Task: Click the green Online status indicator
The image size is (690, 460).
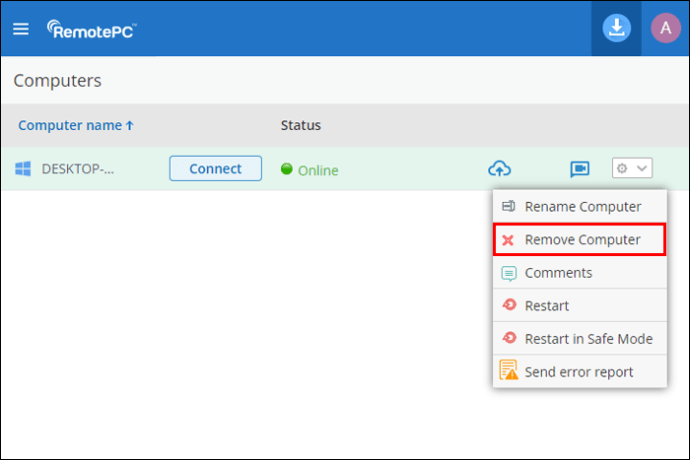Action: click(x=286, y=169)
